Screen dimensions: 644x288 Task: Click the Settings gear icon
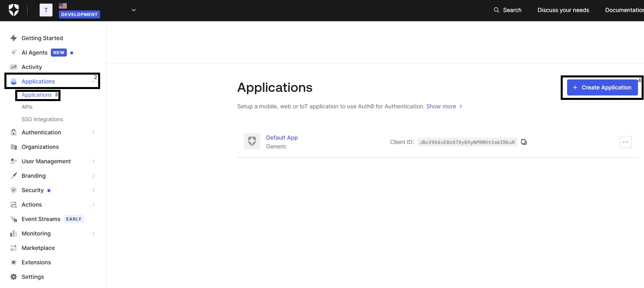coord(14,277)
